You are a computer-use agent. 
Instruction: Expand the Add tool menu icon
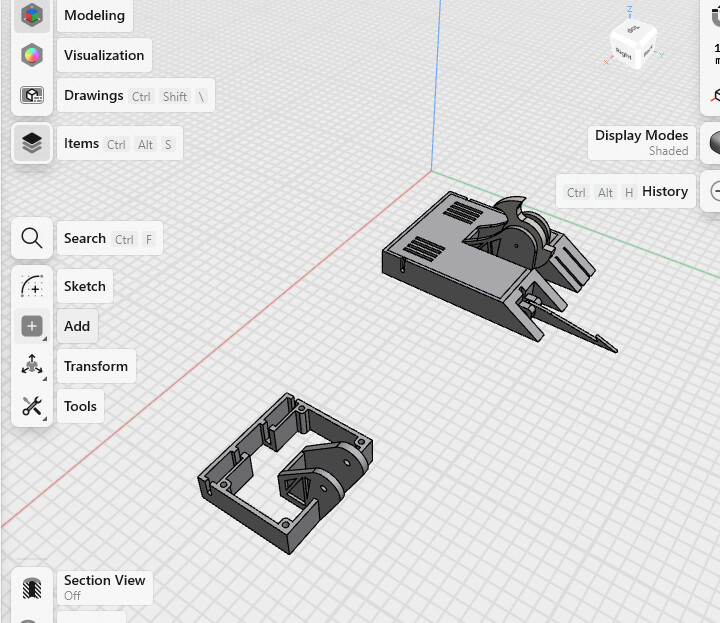32,326
